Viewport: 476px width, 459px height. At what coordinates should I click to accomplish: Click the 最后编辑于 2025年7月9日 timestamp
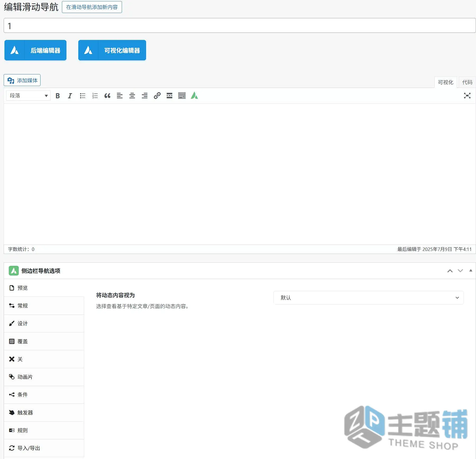[x=434, y=249]
